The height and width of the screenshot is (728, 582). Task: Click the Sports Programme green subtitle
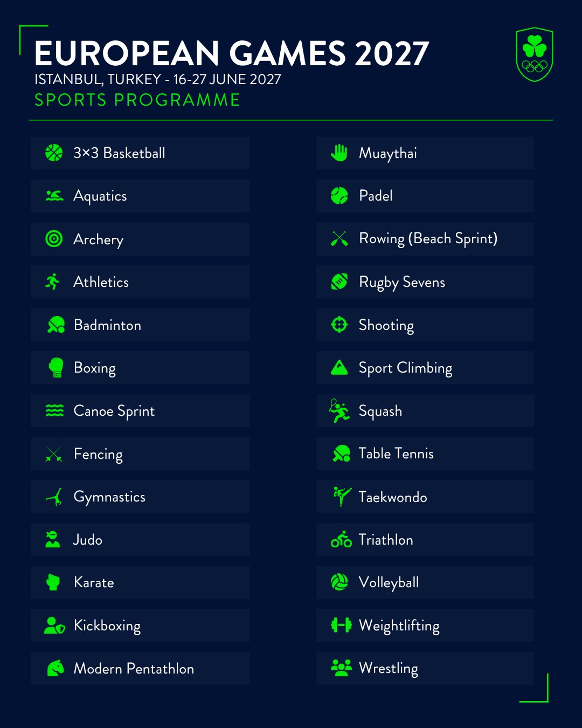(137, 100)
